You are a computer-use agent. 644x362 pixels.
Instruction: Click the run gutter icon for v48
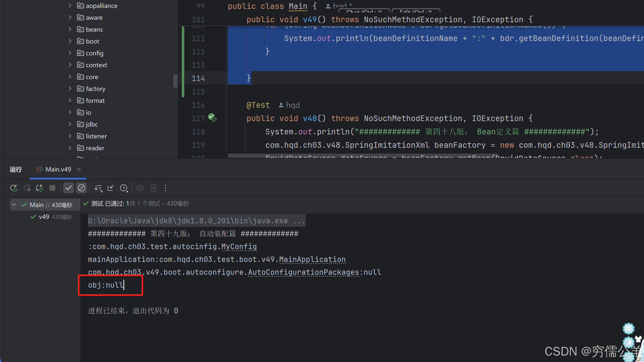click(x=212, y=118)
